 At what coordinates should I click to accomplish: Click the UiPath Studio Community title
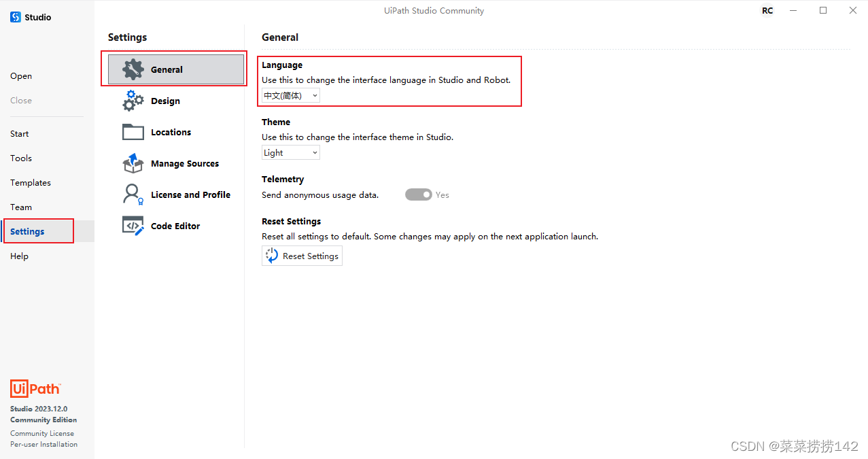click(434, 10)
